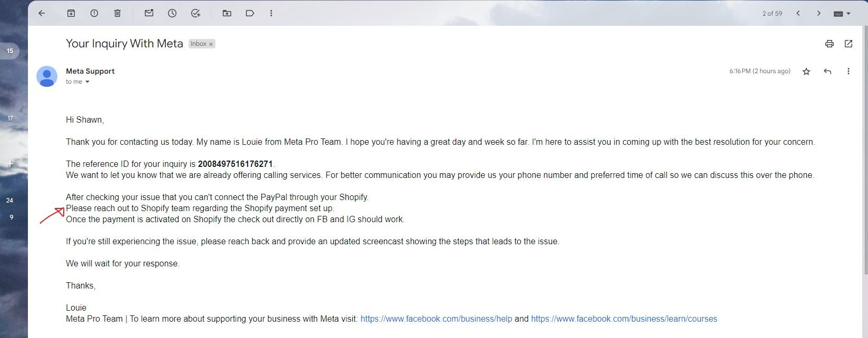Open the Move to folder icon

(227, 13)
